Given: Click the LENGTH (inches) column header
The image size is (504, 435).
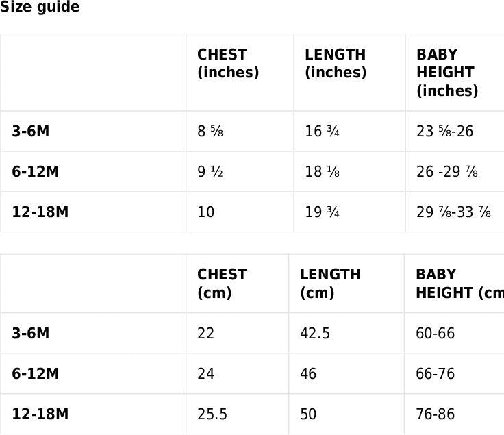Looking at the screenshot, I should [x=336, y=64].
